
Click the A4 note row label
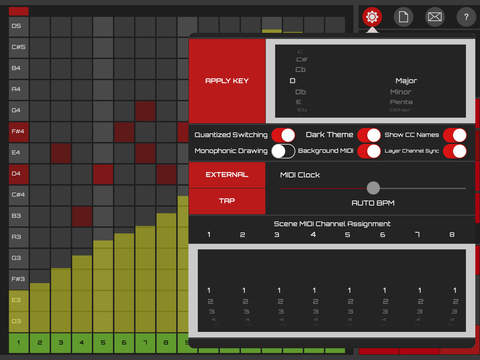pyautogui.click(x=19, y=89)
